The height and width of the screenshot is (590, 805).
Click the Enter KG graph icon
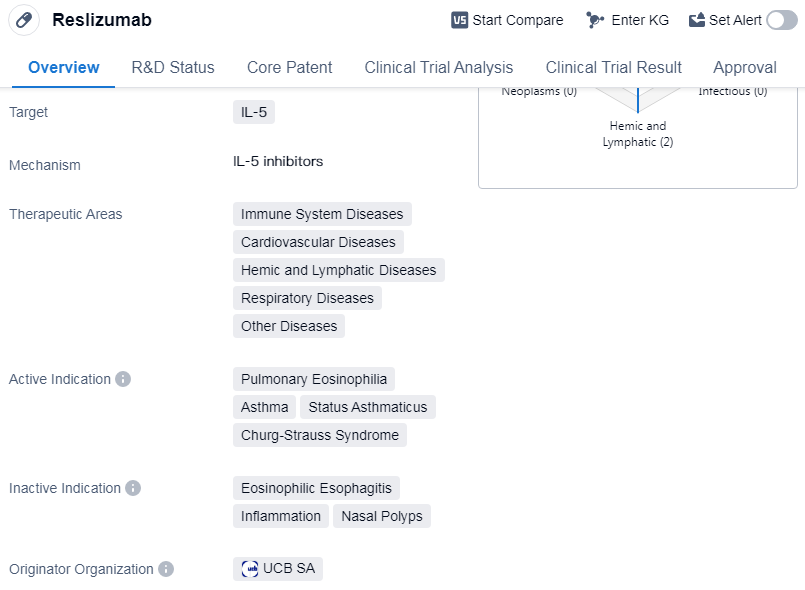click(595, 20)
